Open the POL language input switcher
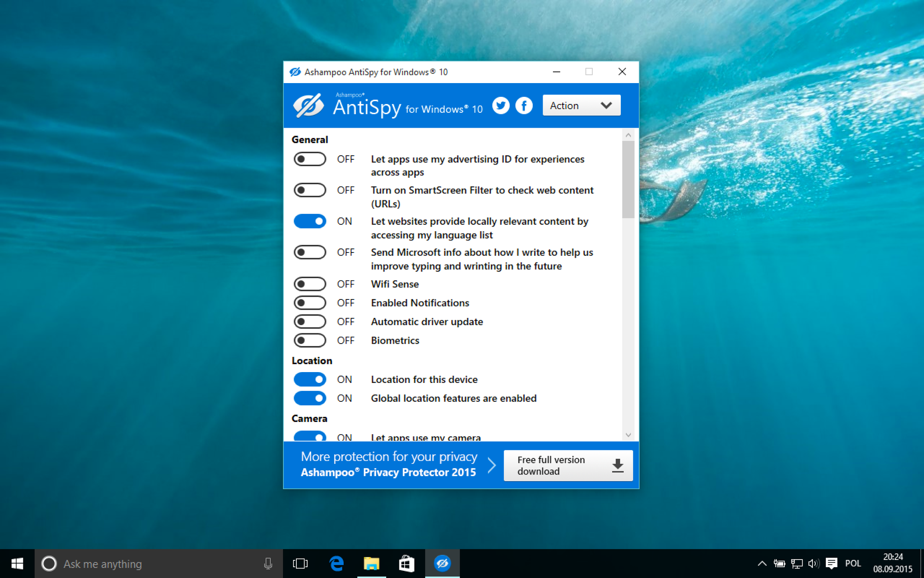The height and width of the screenshot is (578, 924). click(853, 564)
